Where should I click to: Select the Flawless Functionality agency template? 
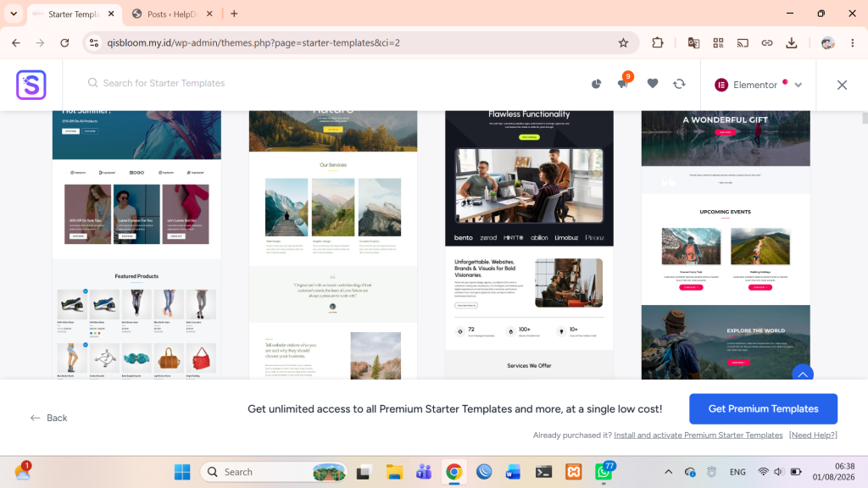(x=529, y=245)
